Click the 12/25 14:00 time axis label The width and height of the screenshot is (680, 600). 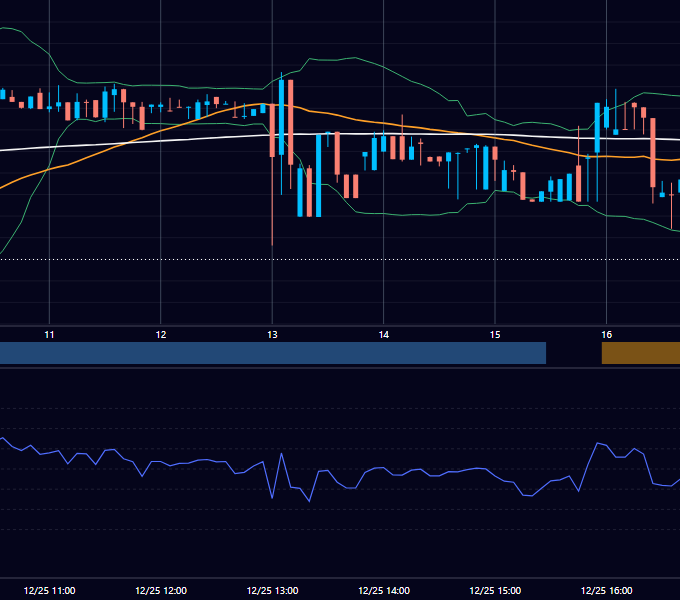coord(384,590)
